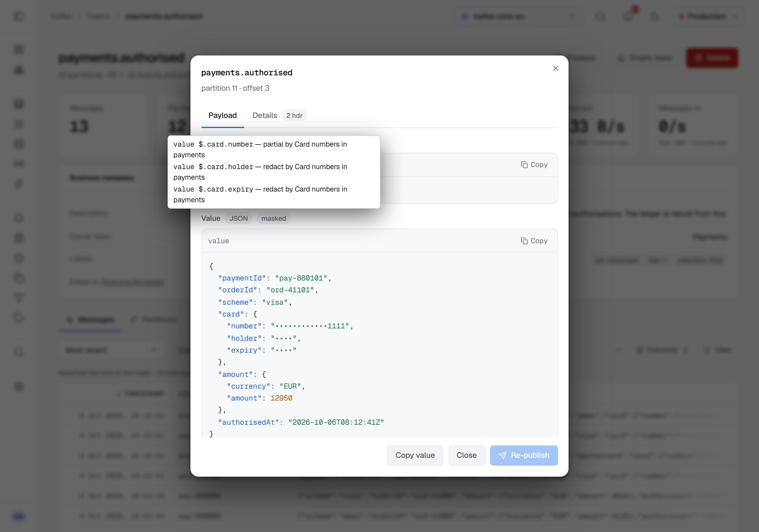Click the masked card number ending 1111

pyautogui.click(x=310, y=326)
